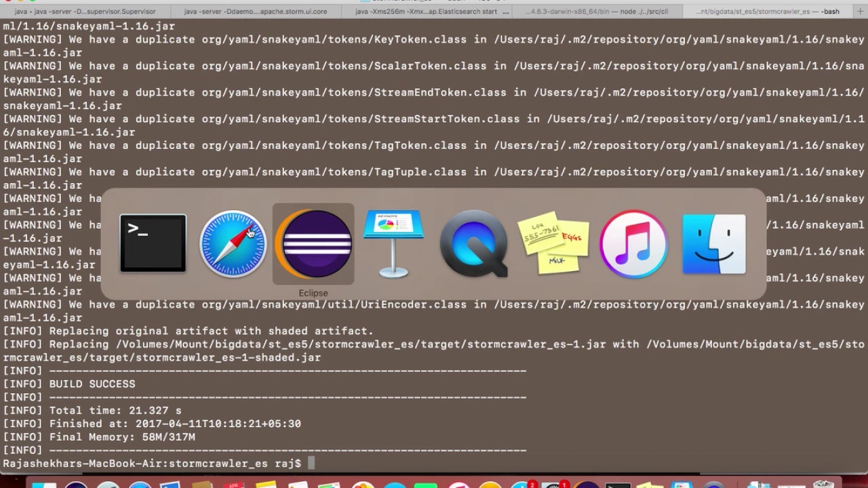Click the 'Total time: 21.327 s' line
This screenshot has height=488, width=868.
[92, 410]
